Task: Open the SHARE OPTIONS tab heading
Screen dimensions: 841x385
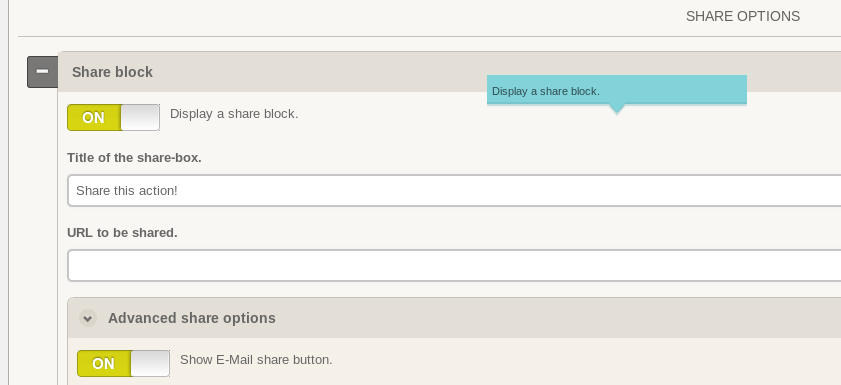Action: tap(743, 17)
